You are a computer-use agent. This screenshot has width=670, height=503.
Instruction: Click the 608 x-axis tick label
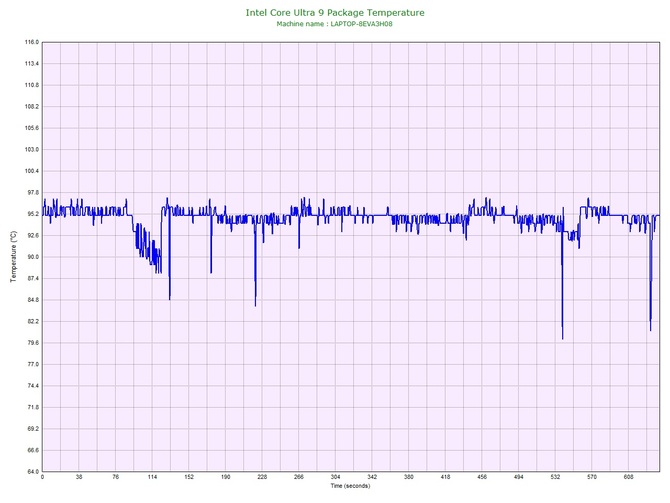point(629,477)
